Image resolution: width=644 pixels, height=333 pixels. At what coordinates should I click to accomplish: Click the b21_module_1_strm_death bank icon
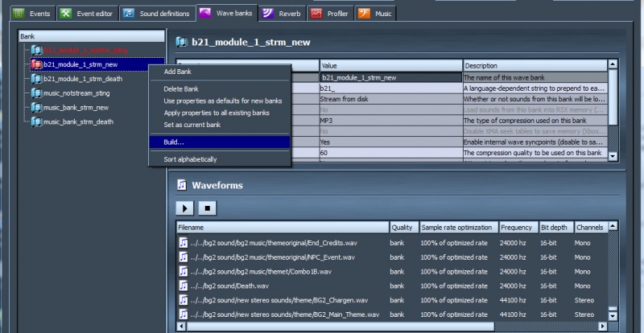click(x=36, y=79)
